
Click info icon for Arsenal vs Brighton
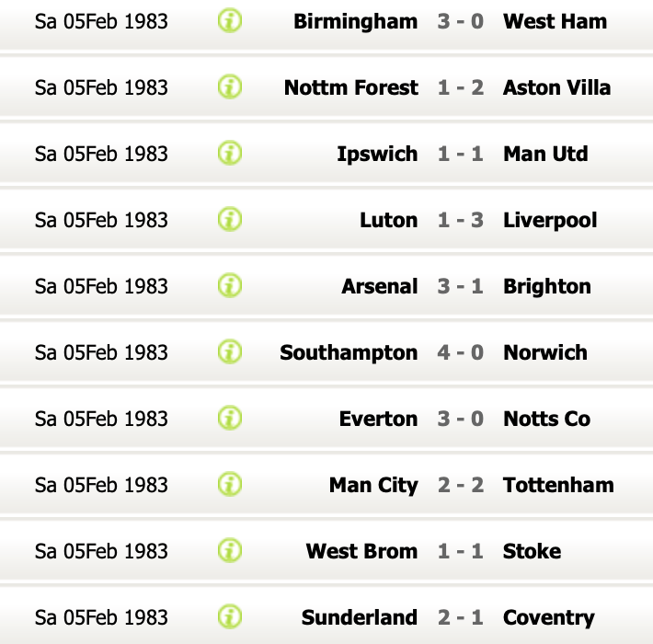pos(230,285)
